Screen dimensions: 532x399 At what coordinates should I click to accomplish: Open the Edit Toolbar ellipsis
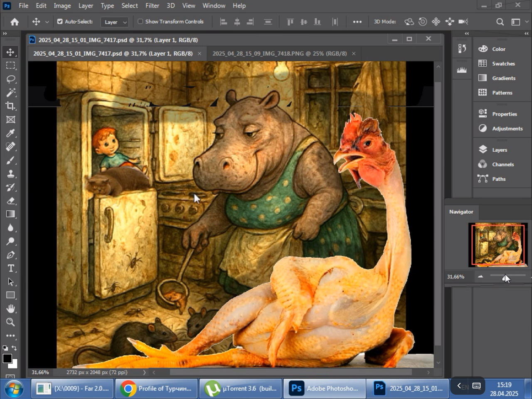coord(10,336)
